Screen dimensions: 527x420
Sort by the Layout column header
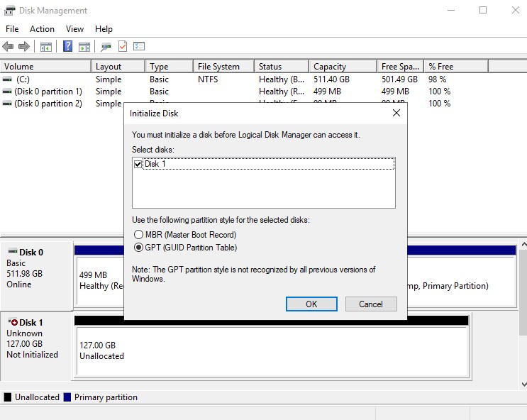point(118,66)
